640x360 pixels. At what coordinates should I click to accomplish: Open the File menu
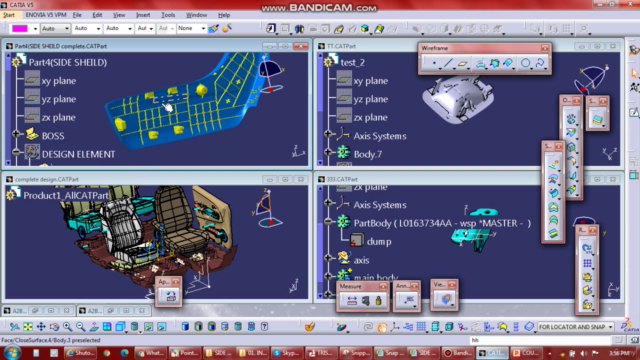coord(77,15)
